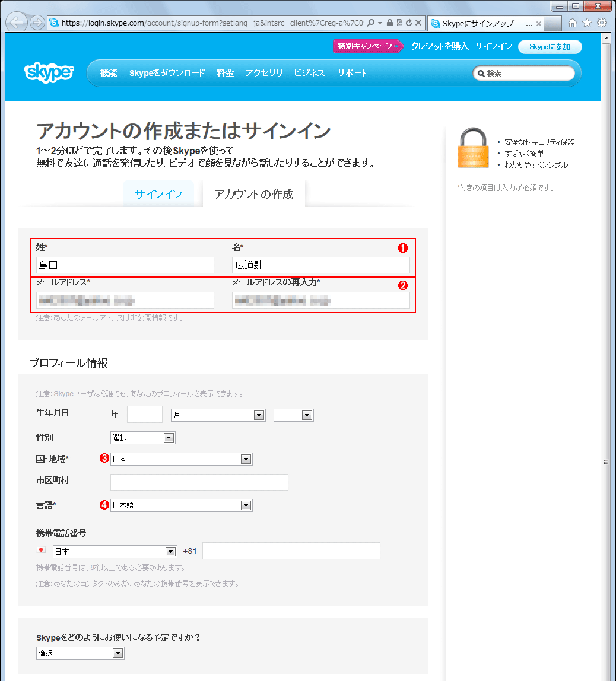This screenshot has width=616, height=681.
Task: Open the ビジネス navigation menu item
Action: point(309,73)
